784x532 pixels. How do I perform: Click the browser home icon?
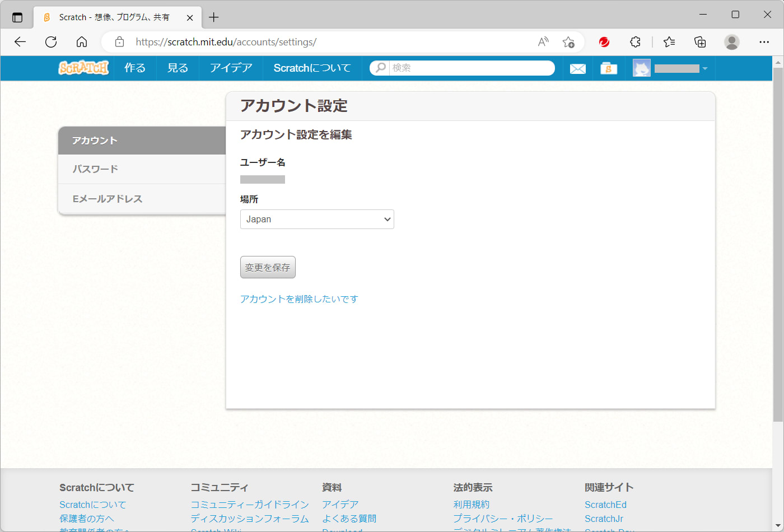coord(82,42)
